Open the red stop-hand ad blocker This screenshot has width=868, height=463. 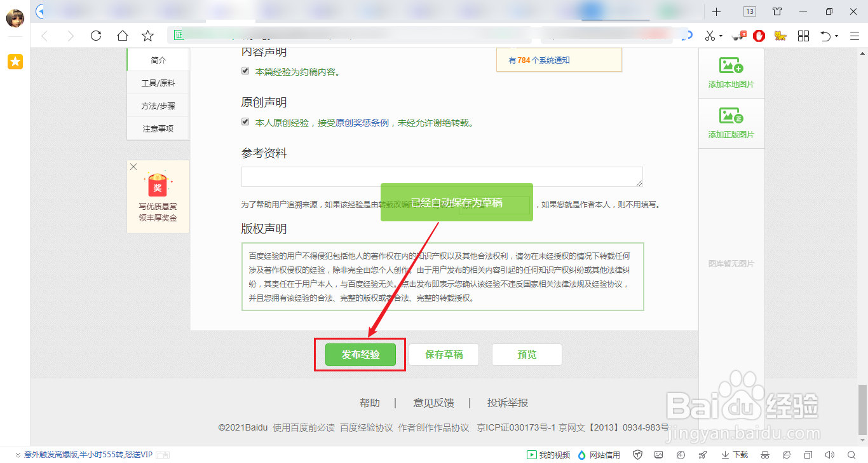[x=759, y=36]
